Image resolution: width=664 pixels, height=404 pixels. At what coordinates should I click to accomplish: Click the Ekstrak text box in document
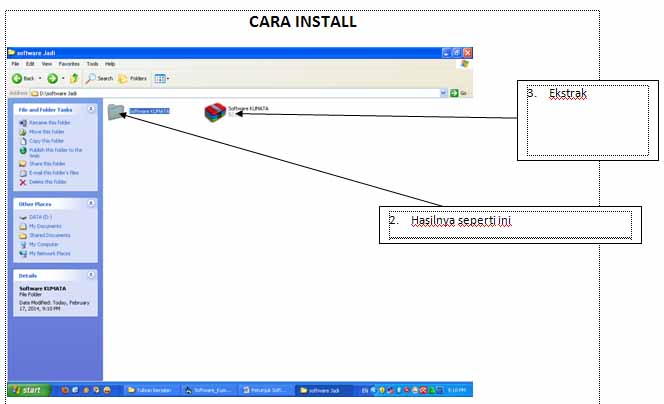(x=588, y=121)
